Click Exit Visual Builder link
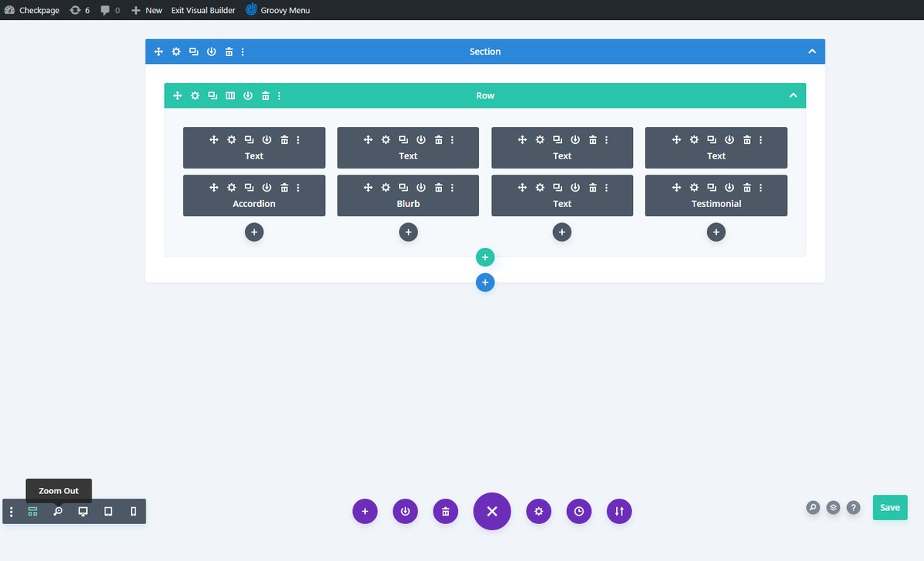Viewport: 924px width, 561px height. pos(203,10)
